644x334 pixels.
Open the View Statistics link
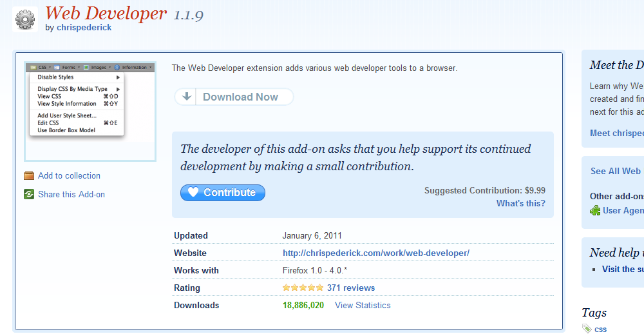click(x=363, y=305)
